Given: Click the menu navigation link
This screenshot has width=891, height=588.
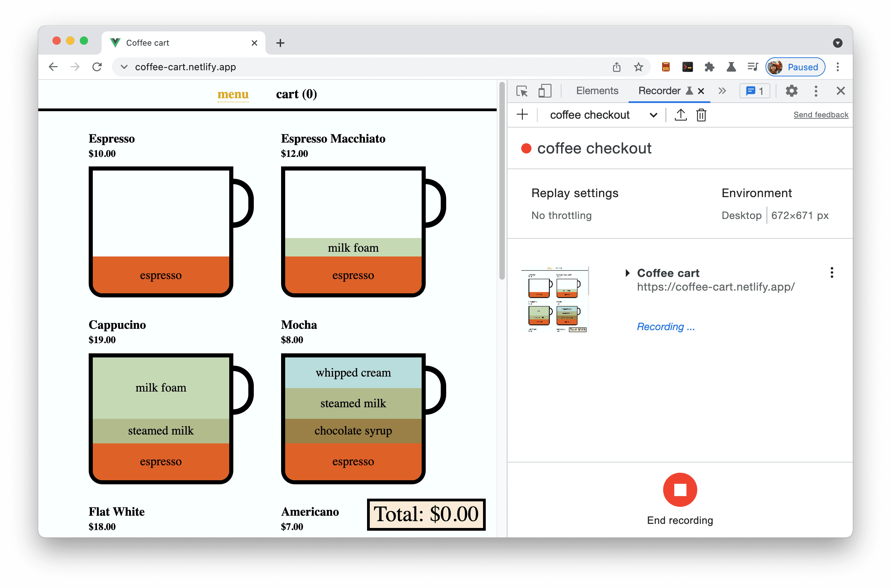Looking at the screenshot, I should click(233, 94).
